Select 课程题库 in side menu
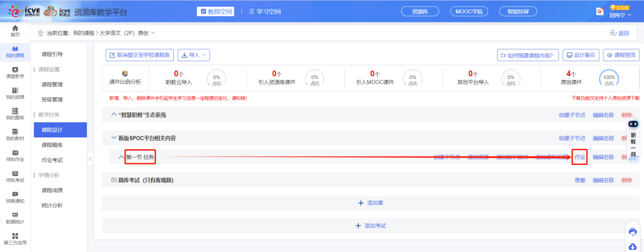Screen dimensions: 644x252 (x=52, y=145)
